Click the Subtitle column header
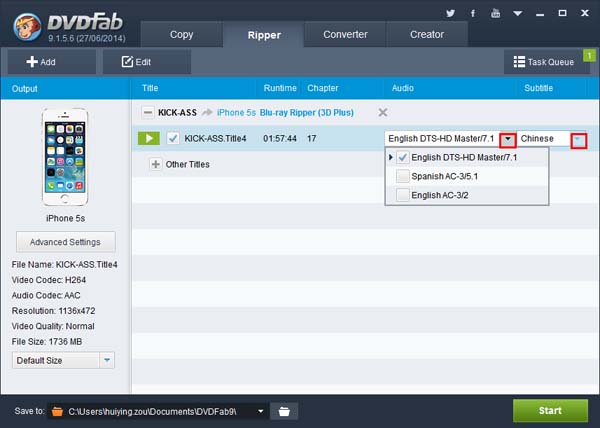Viewport: 600px width, 428px height. coord(538,88)
